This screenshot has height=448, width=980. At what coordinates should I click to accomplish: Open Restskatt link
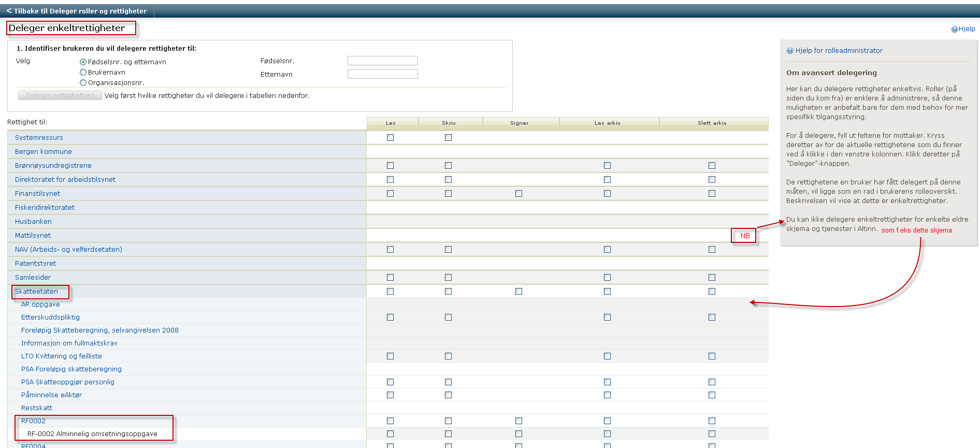coord(36,408)
